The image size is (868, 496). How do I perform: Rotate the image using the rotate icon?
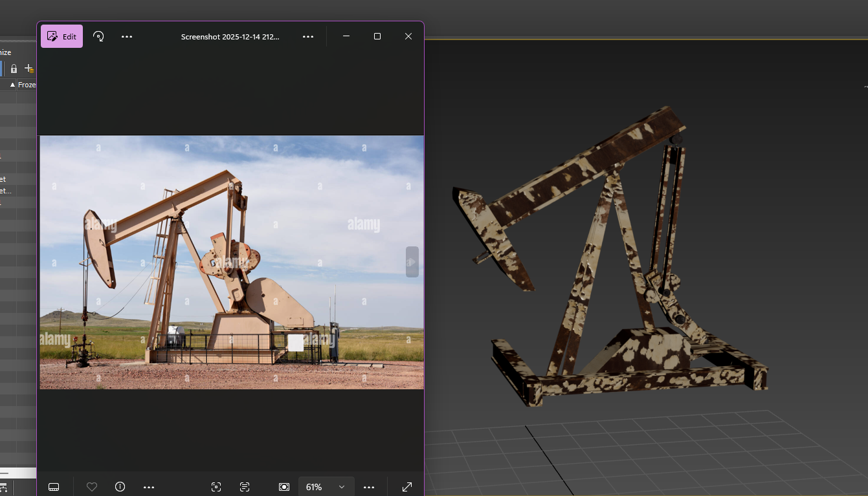click(98, 37)
